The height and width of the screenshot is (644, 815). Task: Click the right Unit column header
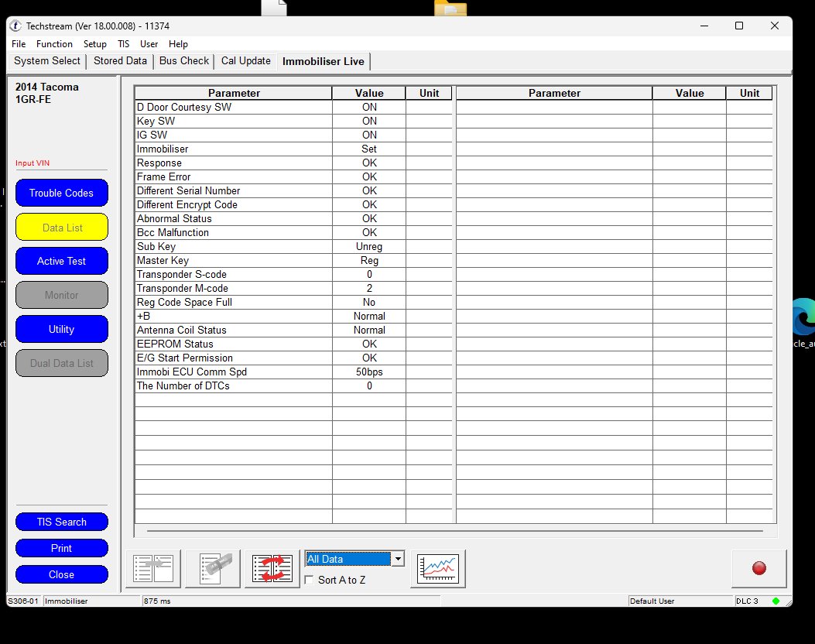coord(749,93)
